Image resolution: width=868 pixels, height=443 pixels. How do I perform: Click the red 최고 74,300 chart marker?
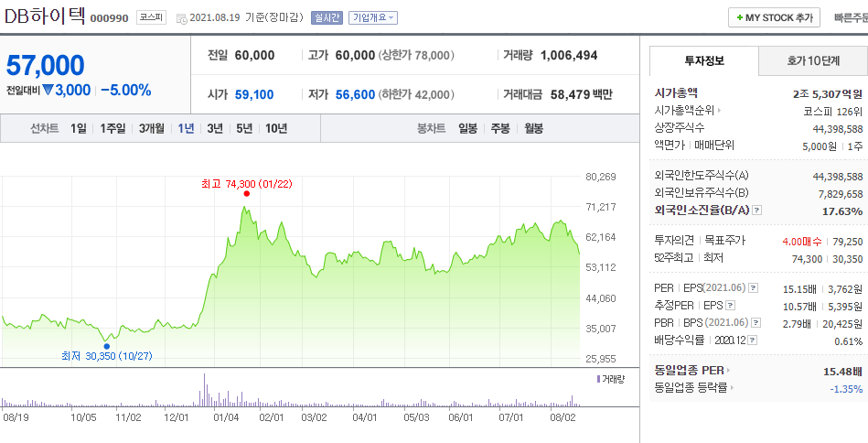(247, 194)
